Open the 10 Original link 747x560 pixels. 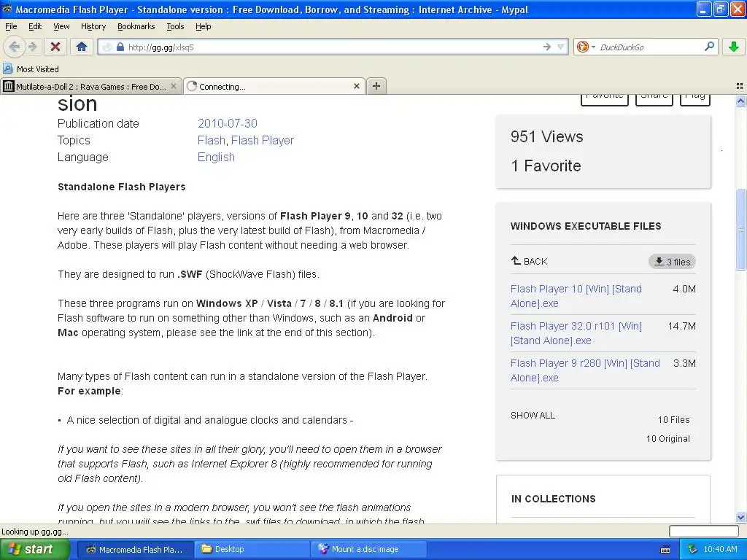point(668,438)
